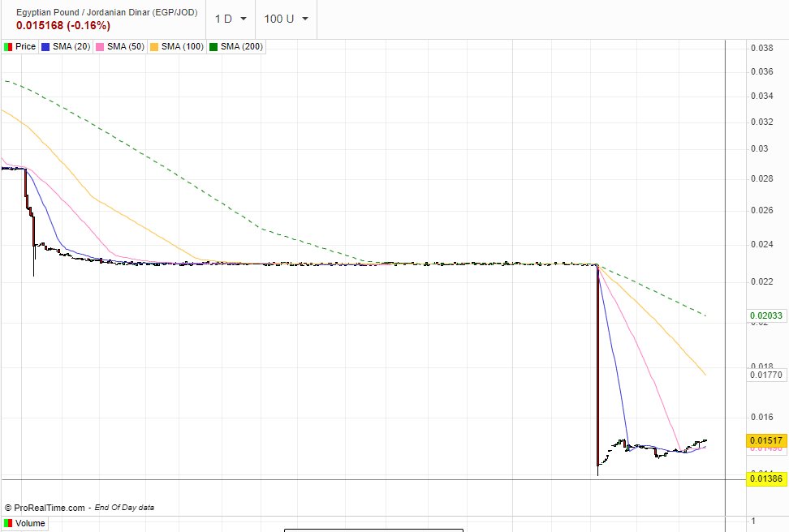Open the 100 U units dropdown
Image resolution: width=789 pixels, height=532 pixels.
coord(286,19)
